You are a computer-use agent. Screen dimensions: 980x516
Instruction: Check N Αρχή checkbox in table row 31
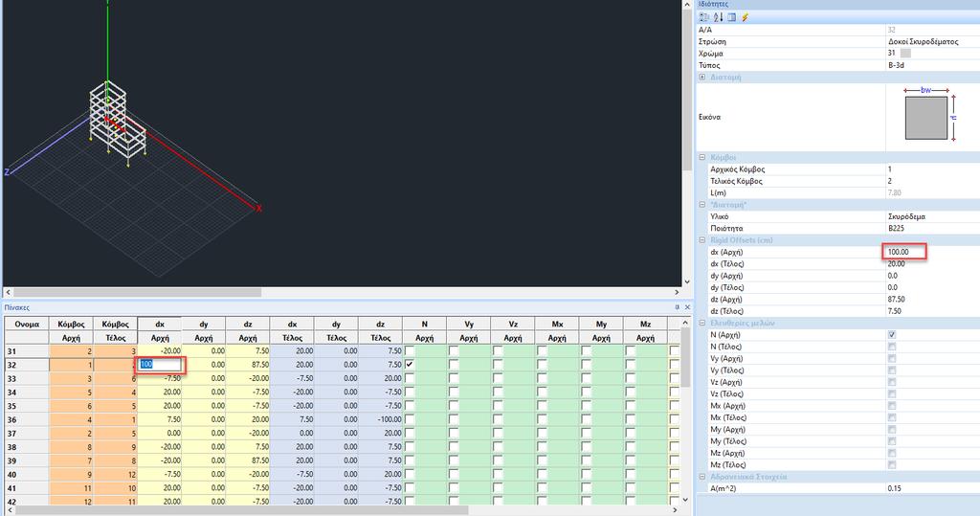410,350
